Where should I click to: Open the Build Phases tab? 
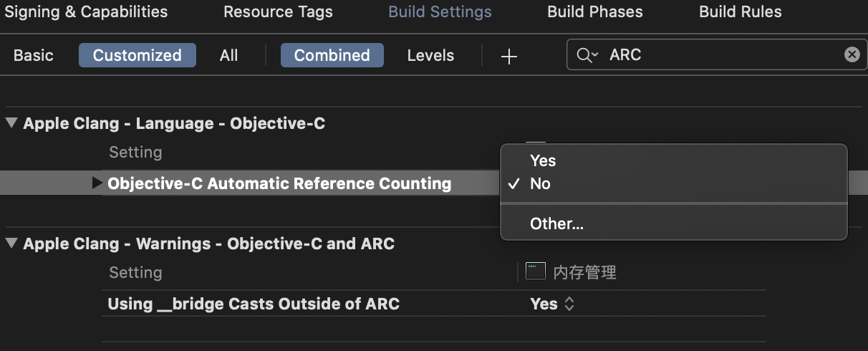click(x=594, y=12)
